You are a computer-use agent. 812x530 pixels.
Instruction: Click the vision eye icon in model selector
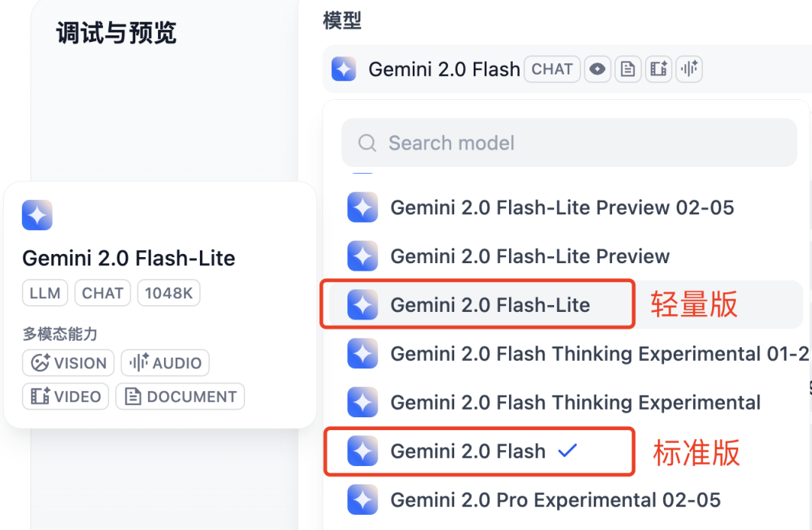597,69
